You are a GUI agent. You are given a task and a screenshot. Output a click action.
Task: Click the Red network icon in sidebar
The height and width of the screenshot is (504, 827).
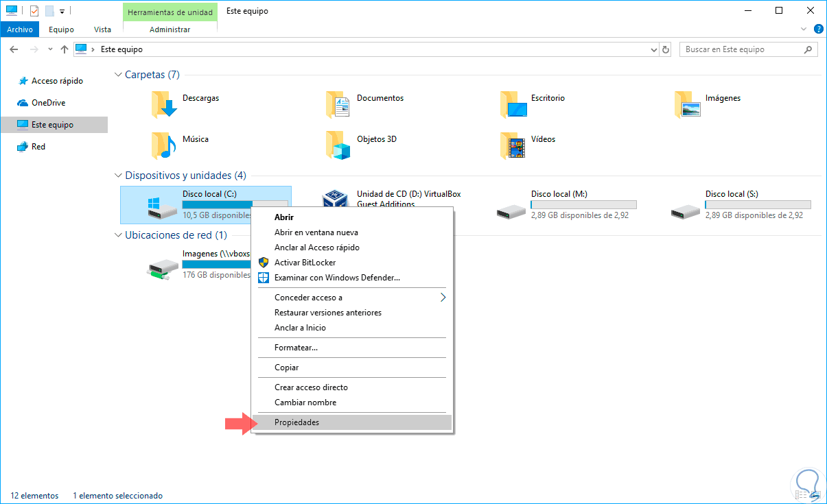click(22, 147)
